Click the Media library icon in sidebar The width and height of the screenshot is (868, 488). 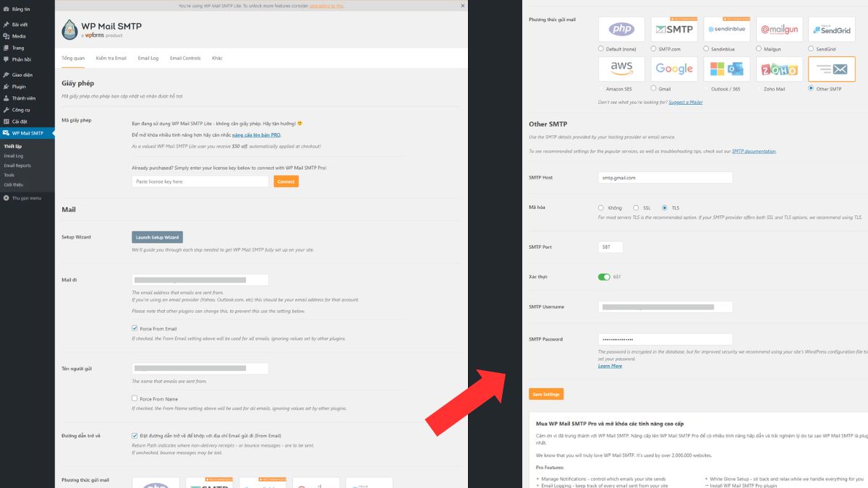click(6, 36)
